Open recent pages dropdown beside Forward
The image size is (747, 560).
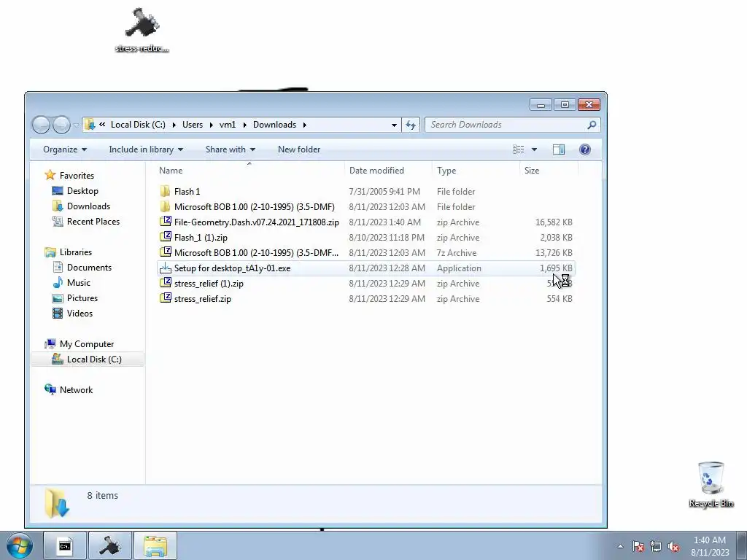(76, 125)
